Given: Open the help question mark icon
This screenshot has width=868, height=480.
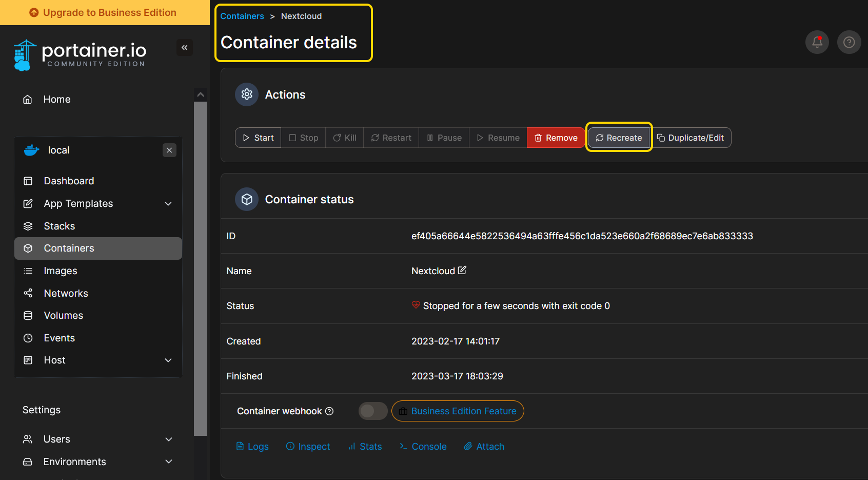Looking at the screenshot, I should (x=849, y=42).
